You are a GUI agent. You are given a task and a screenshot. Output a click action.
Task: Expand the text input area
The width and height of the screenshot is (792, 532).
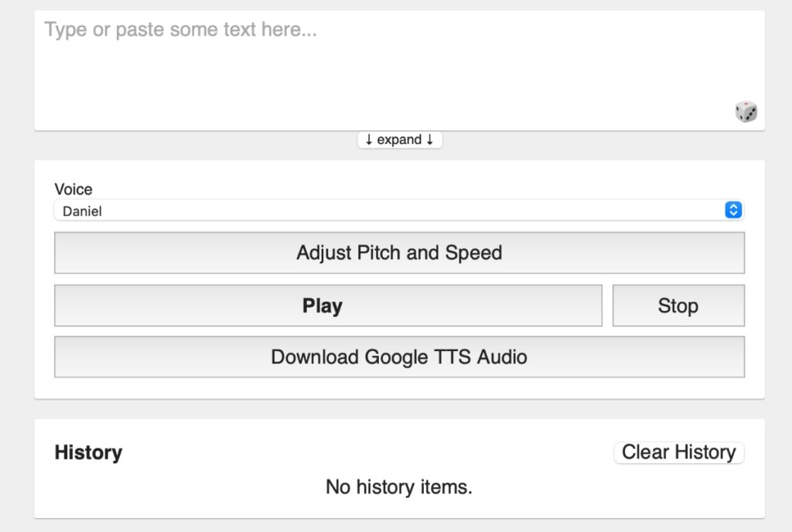400,139
